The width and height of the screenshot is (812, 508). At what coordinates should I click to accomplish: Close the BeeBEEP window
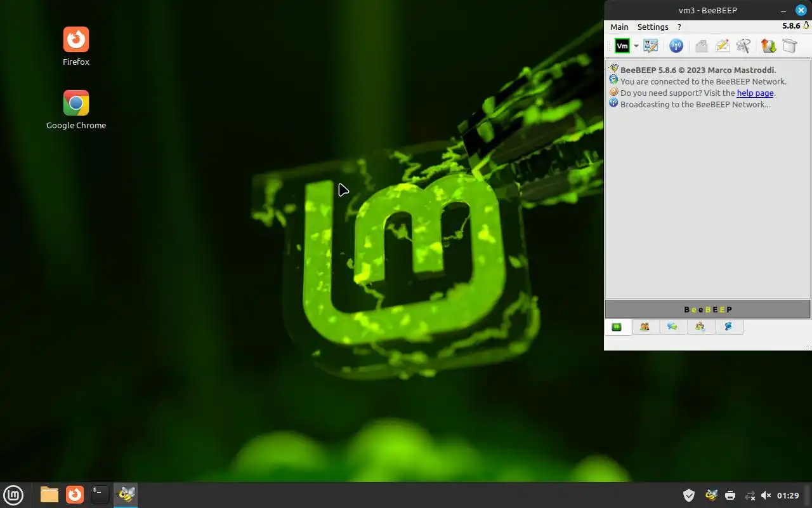click(x=801, y=10)
